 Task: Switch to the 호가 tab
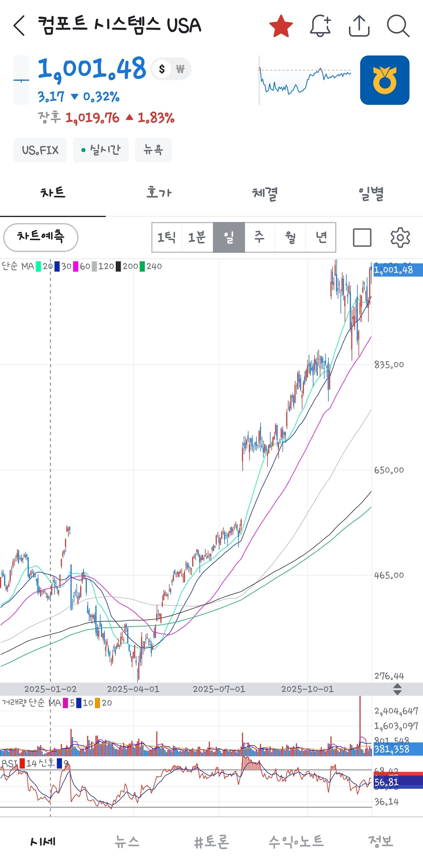159,193
